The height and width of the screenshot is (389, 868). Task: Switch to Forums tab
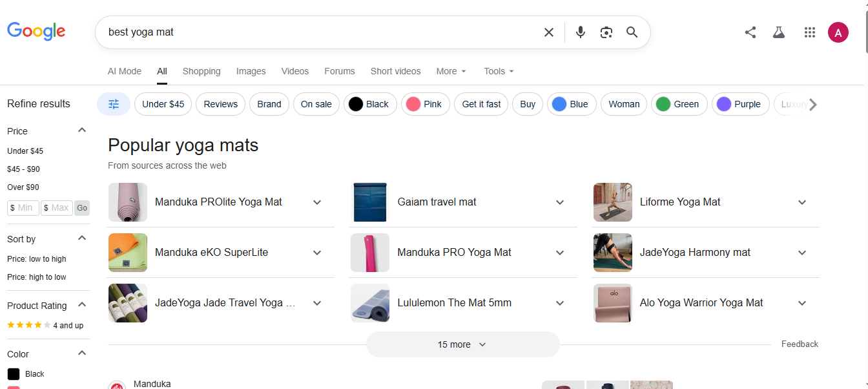pos(340,71)
